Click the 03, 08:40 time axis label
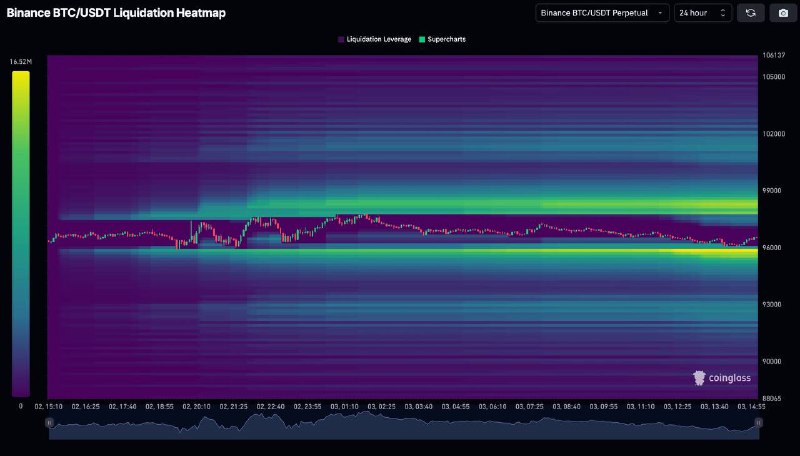The width and height of the screenshot is (800, 456). 566,407
